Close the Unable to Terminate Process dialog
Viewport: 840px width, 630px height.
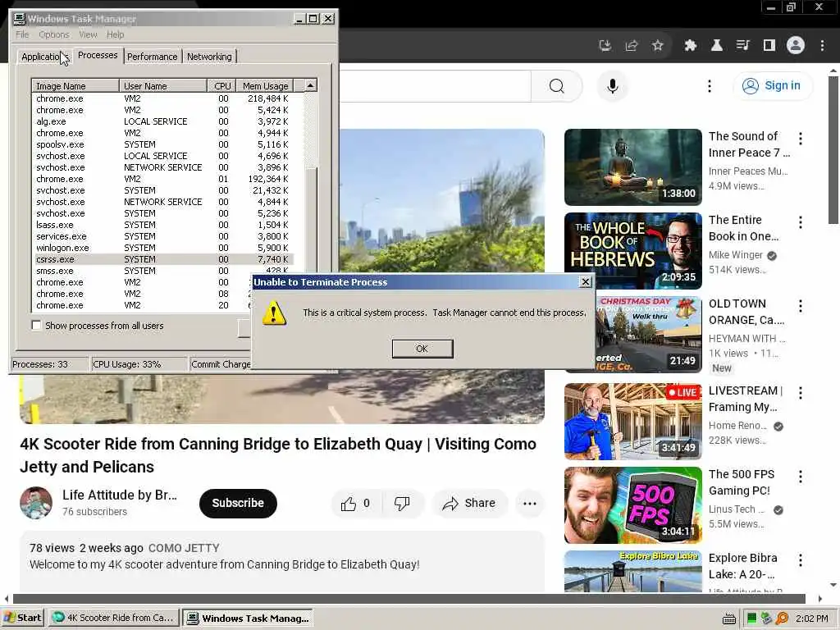586,282
